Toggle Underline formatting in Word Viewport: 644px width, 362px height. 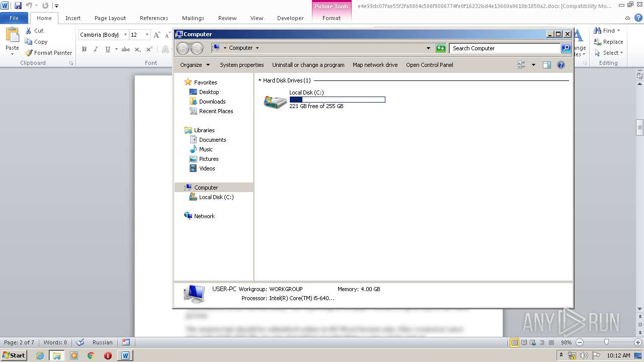click(x=108, y=49)
